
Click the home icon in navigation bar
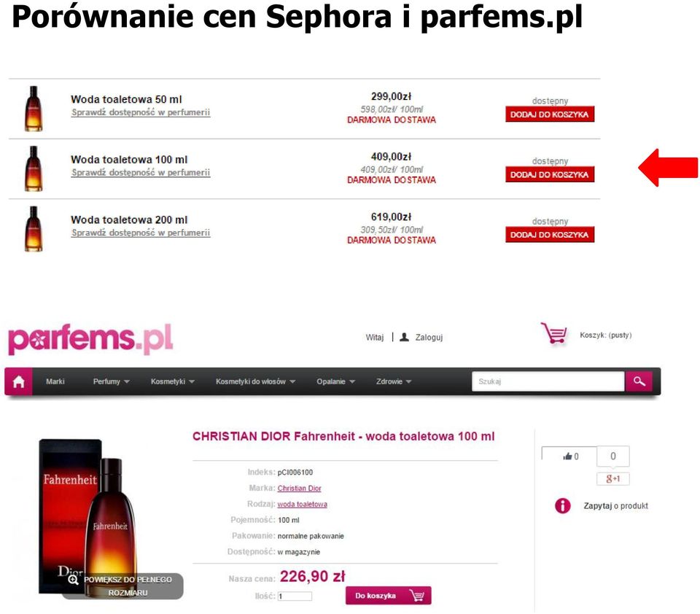[x=18, y=382]
